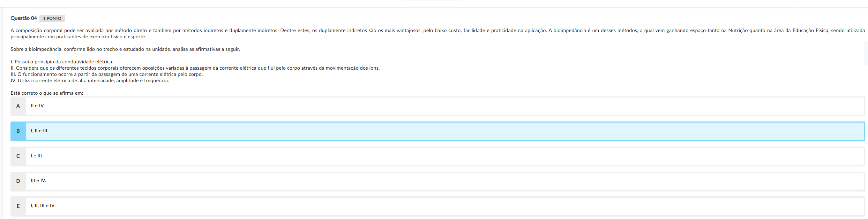Click the 'Sobre a bioimpedância' instruction line

click(x=125, y=49)
